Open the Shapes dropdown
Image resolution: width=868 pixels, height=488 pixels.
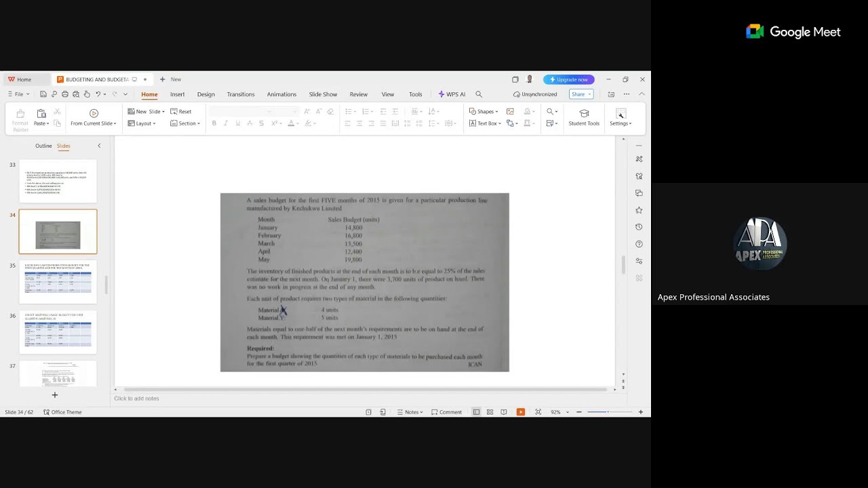point(484,111)
